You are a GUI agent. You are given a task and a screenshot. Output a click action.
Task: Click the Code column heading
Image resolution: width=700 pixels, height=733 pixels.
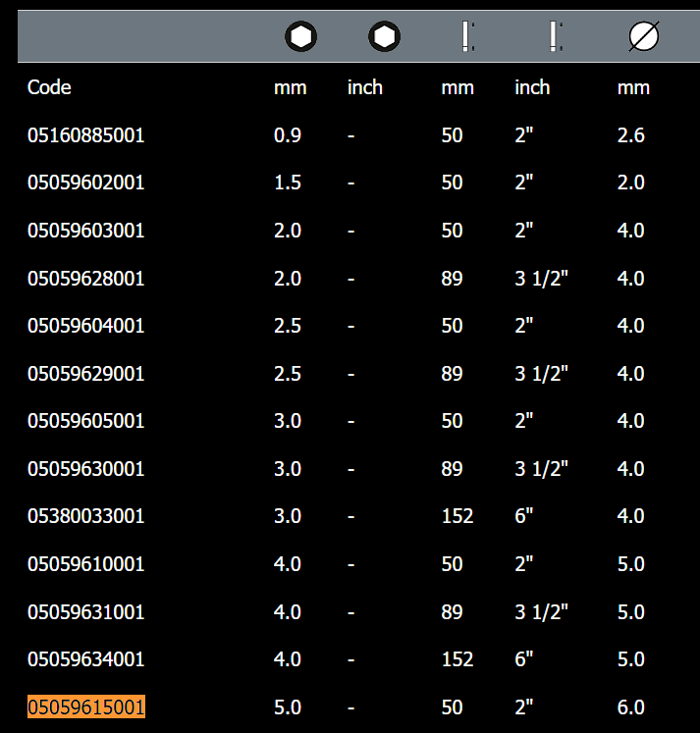pyautogui.click(x=49, y=87)
